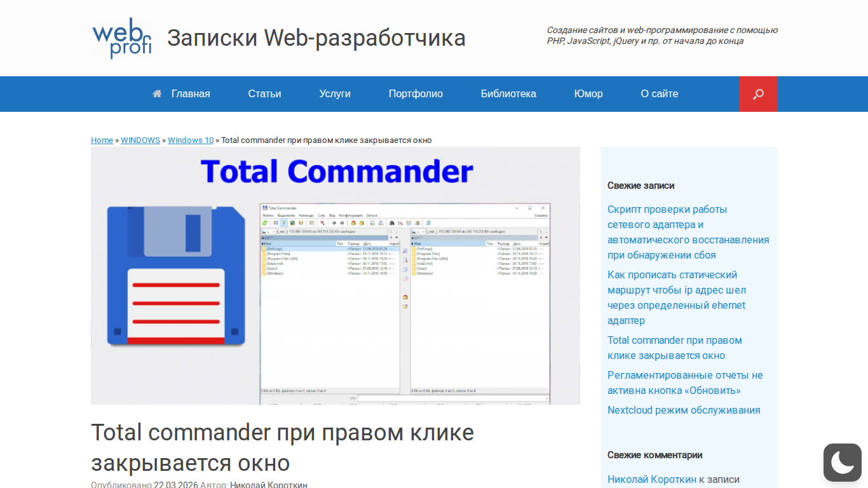Open the О сайте menu item
868x488 pixels.
point(660,94)
